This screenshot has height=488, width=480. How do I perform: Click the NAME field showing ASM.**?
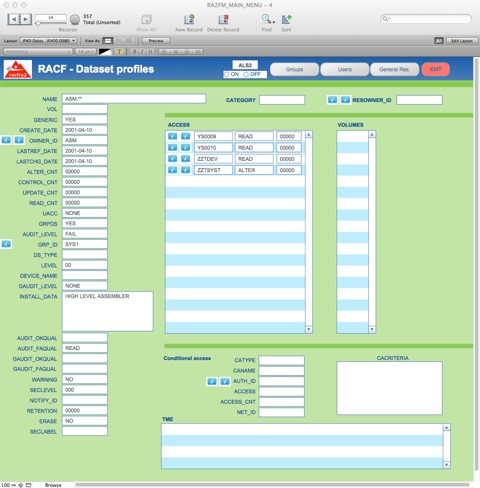coord(134,99)
